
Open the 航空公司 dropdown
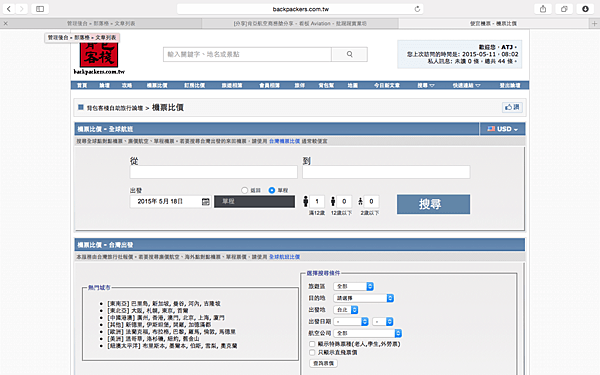coord(367,333)
